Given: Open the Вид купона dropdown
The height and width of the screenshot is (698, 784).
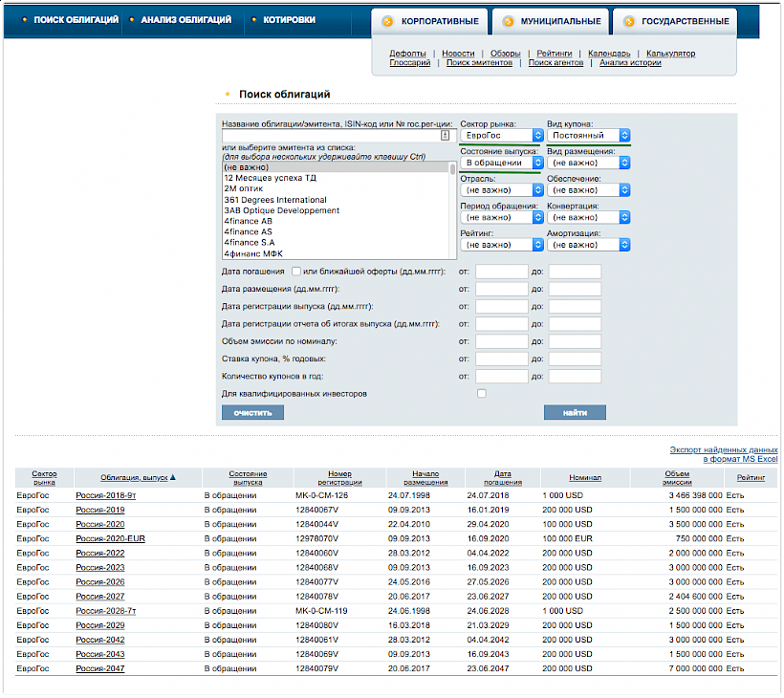Looking at the screenshot, I should 589,136.
